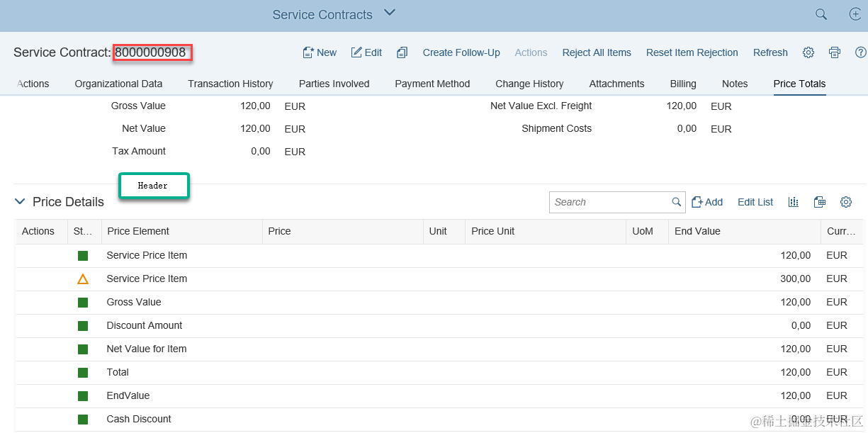Open the Parties Involved tab
868x433 pixels.
[x=334, y=84]
